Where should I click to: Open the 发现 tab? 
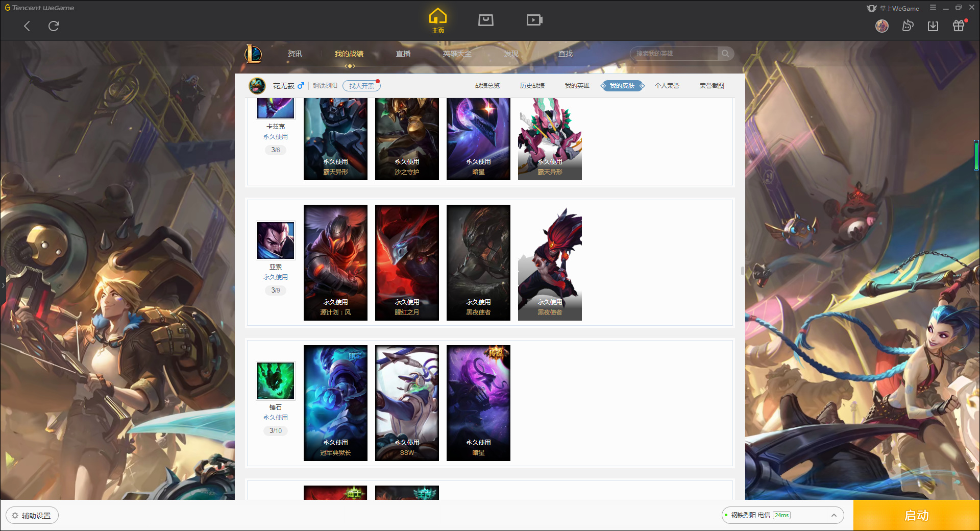click(511, 54)
